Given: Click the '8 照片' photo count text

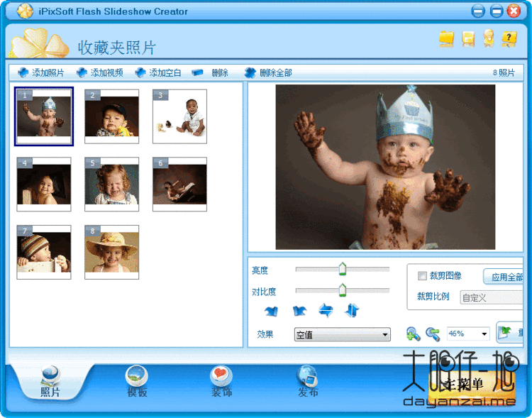Looking at the screenshot, I should (504, 72).
